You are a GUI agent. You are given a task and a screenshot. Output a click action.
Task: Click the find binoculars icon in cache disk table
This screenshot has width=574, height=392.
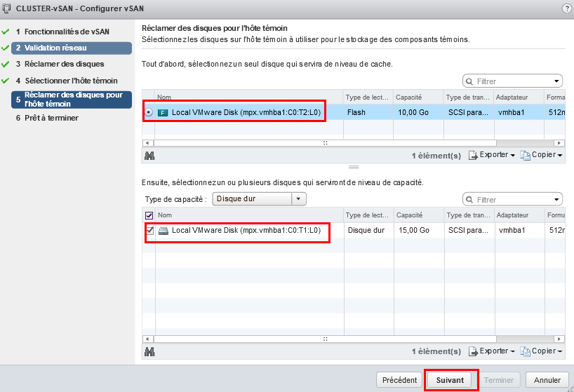click(x=149, y=156)
